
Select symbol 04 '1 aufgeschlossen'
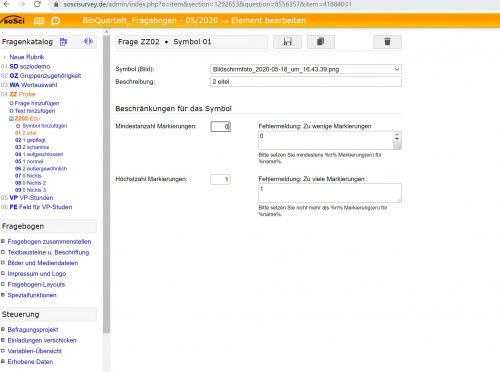point(39,154)
